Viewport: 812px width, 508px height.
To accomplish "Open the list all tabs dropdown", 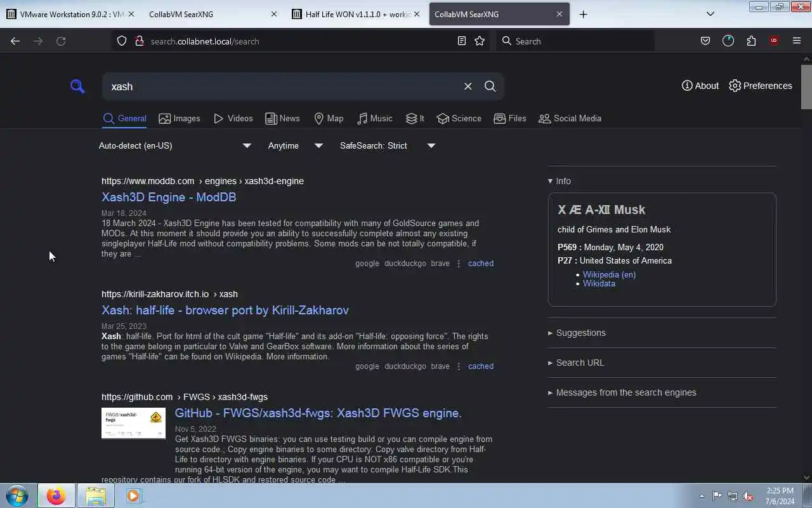I will pos(710,14).
